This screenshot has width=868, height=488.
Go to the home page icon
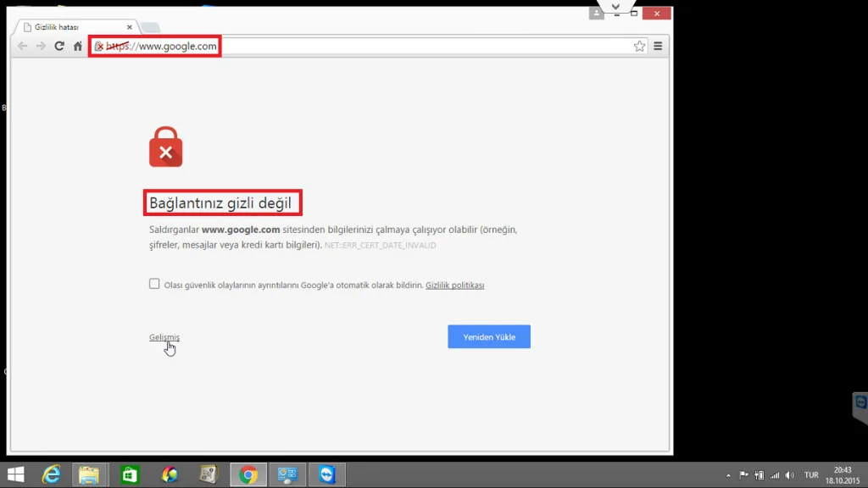[77, 46]
